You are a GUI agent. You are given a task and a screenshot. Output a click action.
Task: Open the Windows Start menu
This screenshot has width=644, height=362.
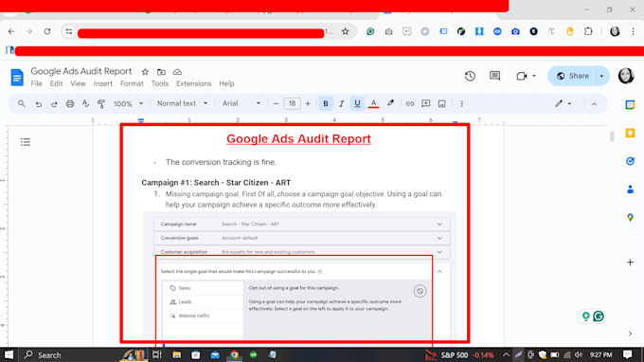click(9, 355)
